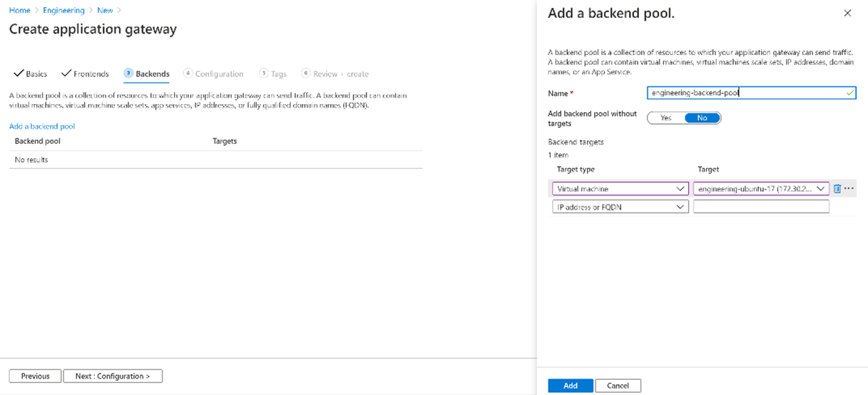The width and height of the screenshot is (868, 395).
Task: Click the Add button in panel
Action: pos(570,386)
